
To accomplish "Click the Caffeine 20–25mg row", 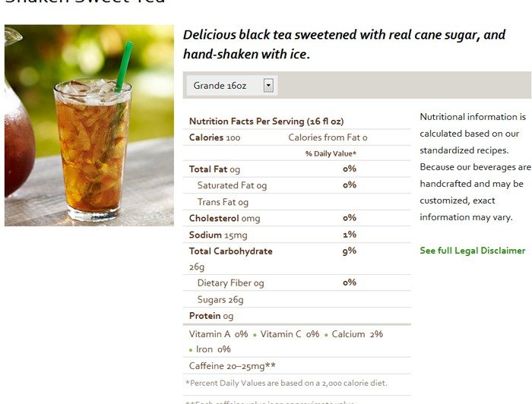I will [x=297, y=366].
